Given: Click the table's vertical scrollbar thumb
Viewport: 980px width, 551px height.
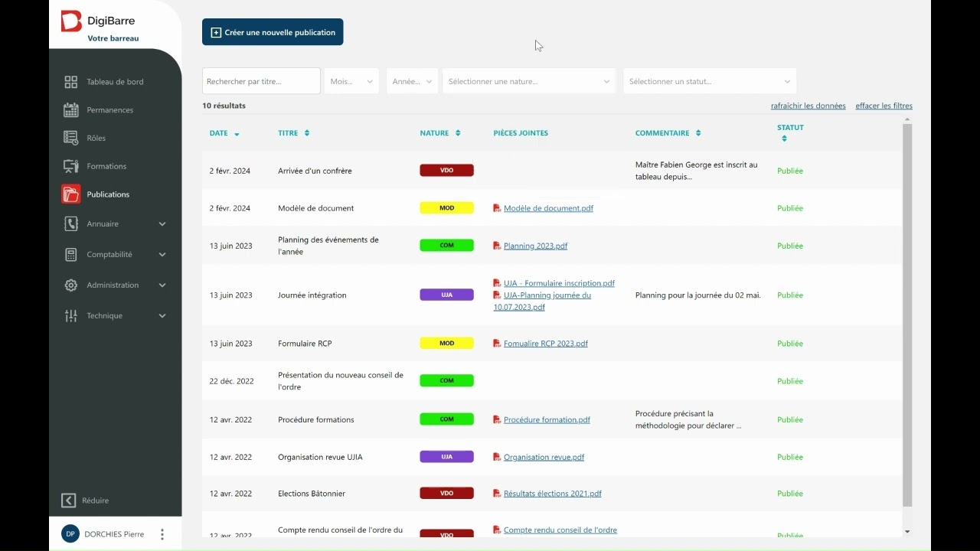Looking at the screenshot, I should tap(907, 315).
